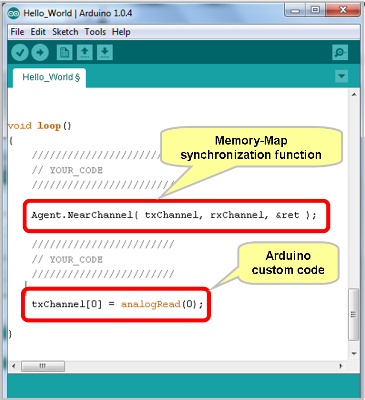The image size is (365, 400).
Task: Open the File menu
Action: (x=17, y=32)
